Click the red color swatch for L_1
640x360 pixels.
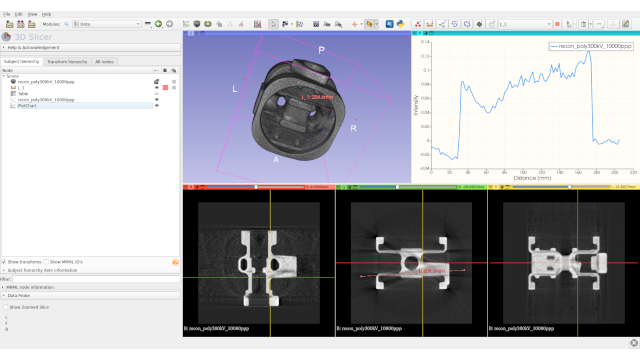[165, 87]
